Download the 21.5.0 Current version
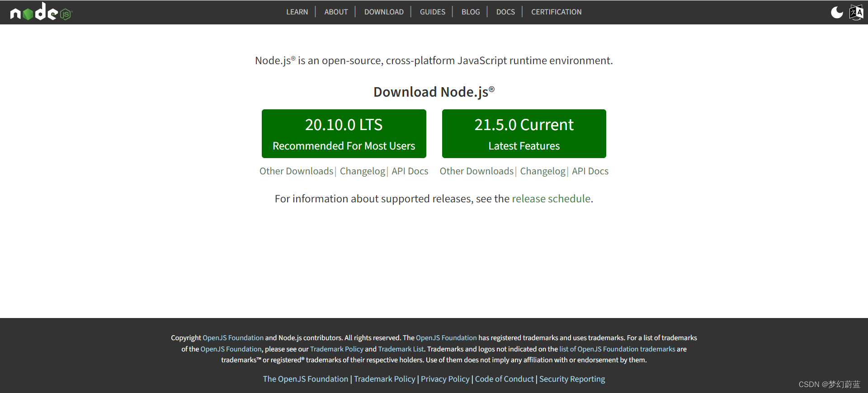The height and width of the screenshot is (393, 868). click(x=524, y=134)
